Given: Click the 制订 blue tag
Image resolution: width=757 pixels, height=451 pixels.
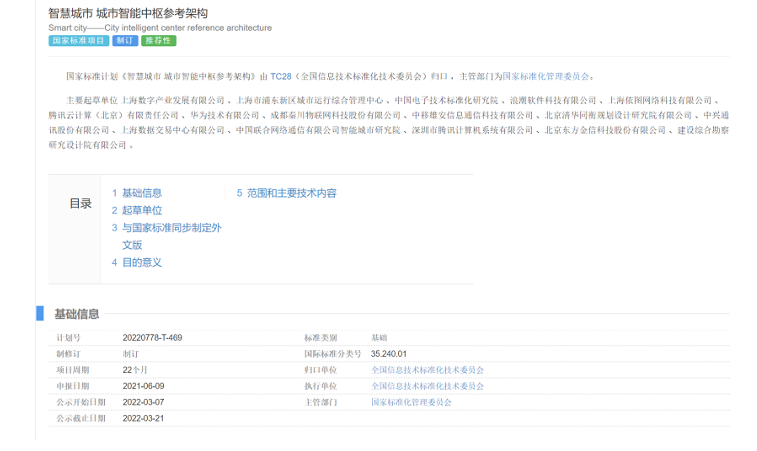Looking at the screenshot, I should (x=125, y=41).
